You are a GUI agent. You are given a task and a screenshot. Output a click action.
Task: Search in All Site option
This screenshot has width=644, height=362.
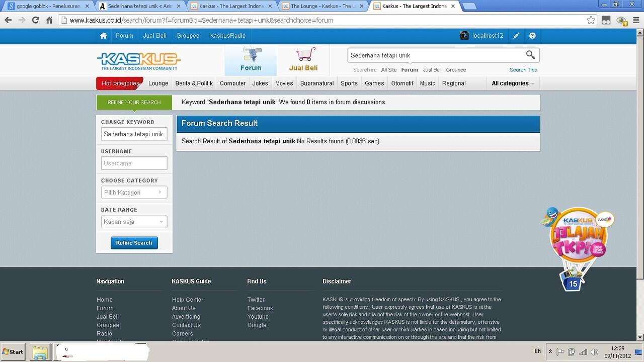388,70
